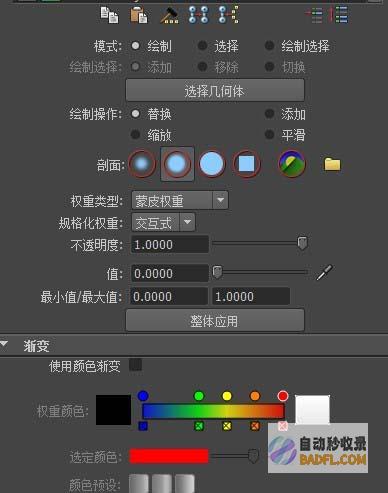Click the 整体应用 button

point(215,320)
